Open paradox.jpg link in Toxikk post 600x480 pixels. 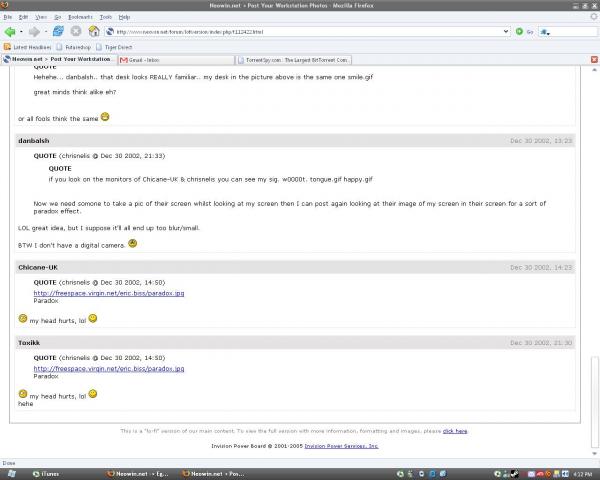coord(109,369)
